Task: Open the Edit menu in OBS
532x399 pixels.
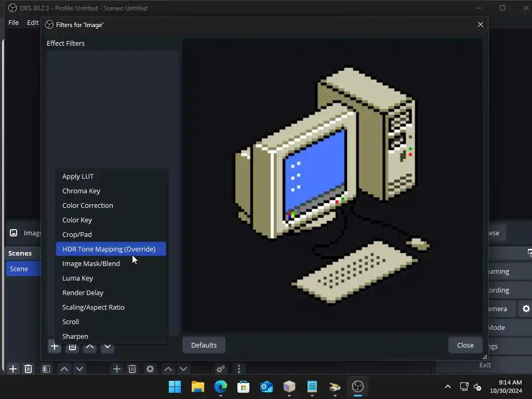Action: (x=33, y=22)
